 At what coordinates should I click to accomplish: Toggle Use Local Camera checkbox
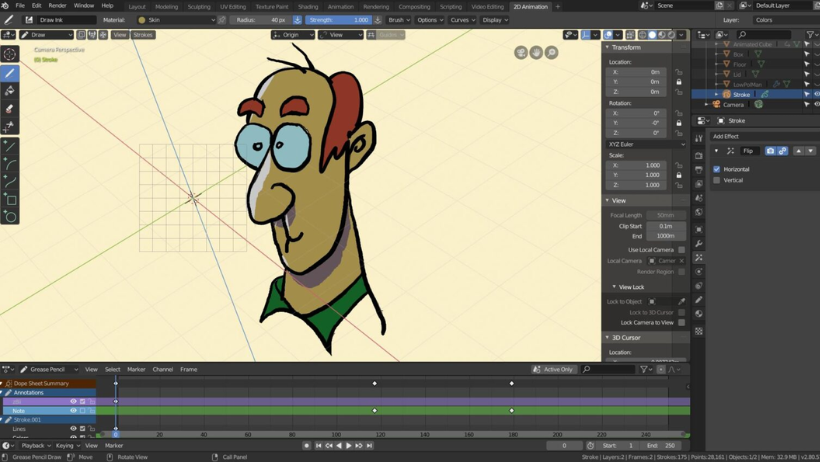point(681,250)
